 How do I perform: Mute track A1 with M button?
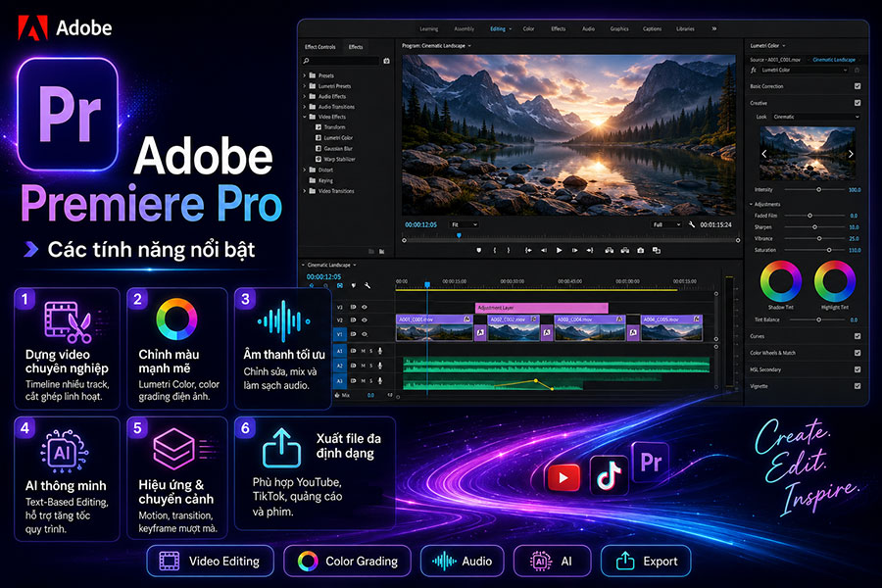364,351
